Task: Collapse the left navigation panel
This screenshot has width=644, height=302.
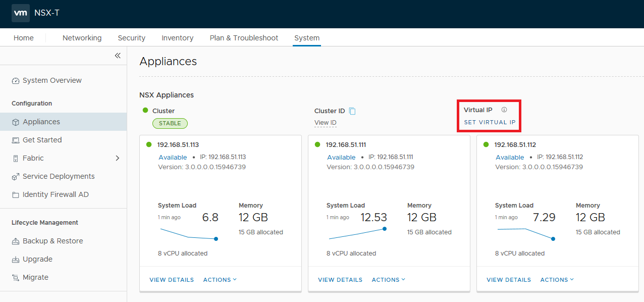Action: pos(117,56)
